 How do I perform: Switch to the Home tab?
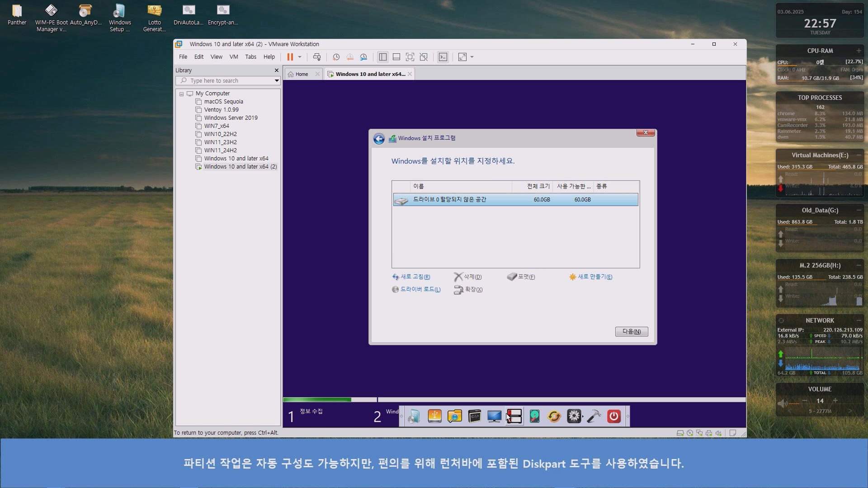[302, 74]
